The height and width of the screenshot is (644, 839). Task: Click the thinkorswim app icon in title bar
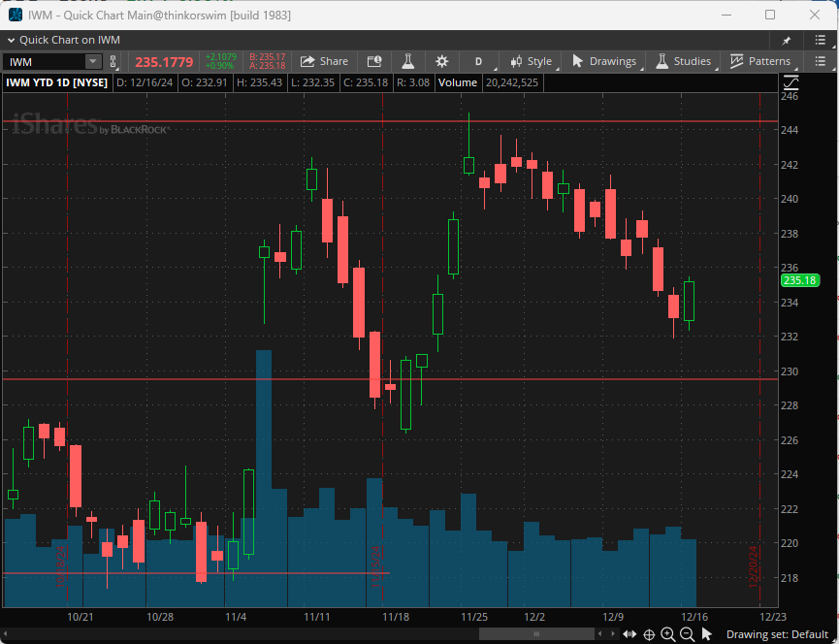[16, 15]
